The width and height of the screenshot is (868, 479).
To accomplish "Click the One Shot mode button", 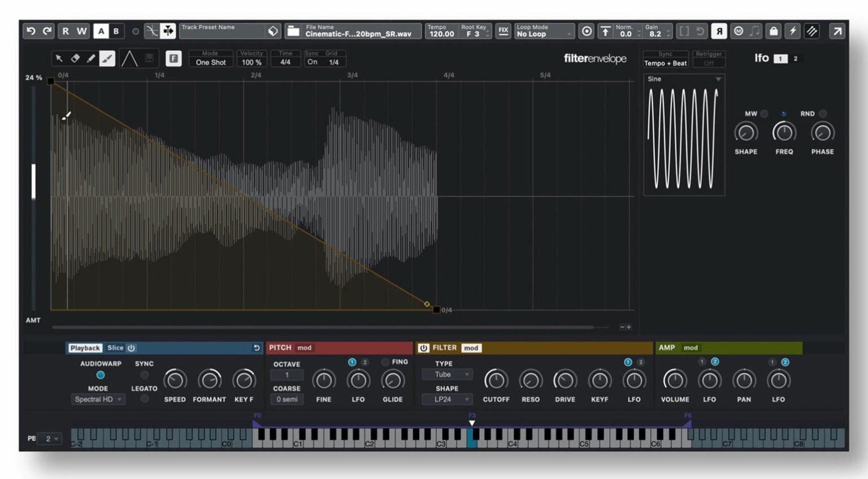I will coord(210,62).
